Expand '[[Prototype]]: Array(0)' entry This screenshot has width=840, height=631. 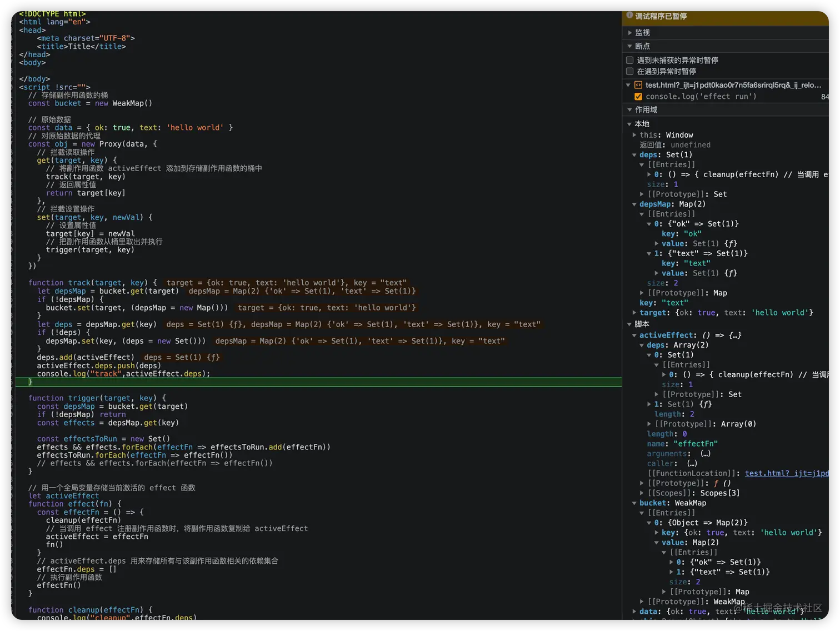click(649, 424)
